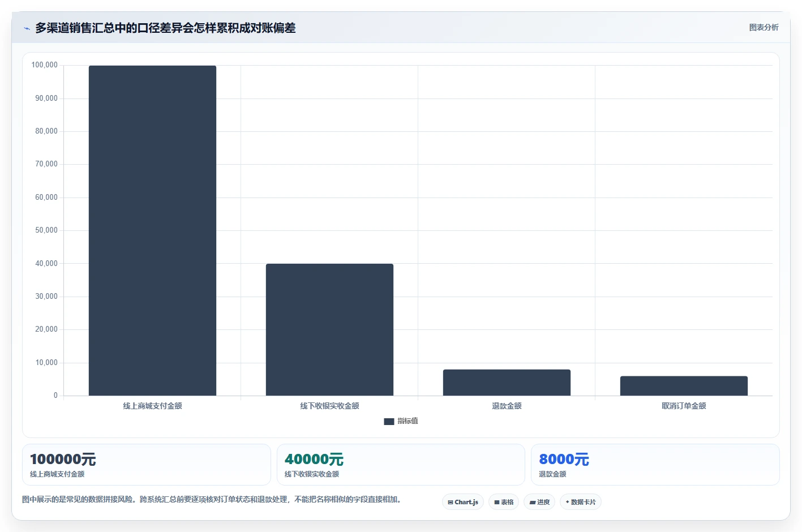
Task: Click the 取消订单金额 bar
Action: [684, 386]
